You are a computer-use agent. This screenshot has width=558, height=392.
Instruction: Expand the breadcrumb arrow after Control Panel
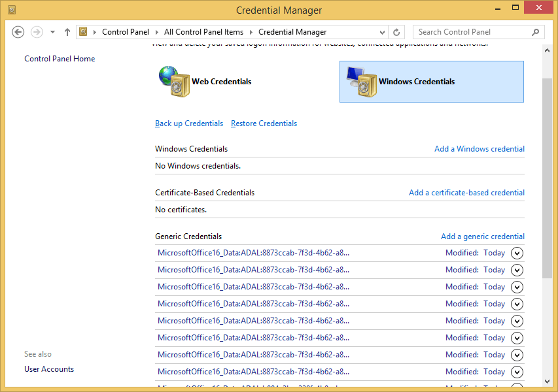[x=156, y=33]
